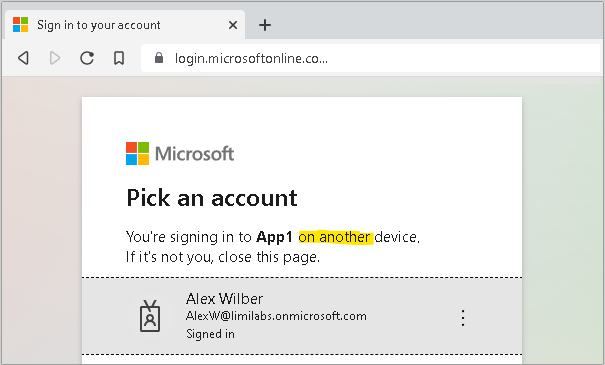Screen dimensions: 605x365
Task: Close the 'Sign in to your account' tab
Action: click(233, 25)
